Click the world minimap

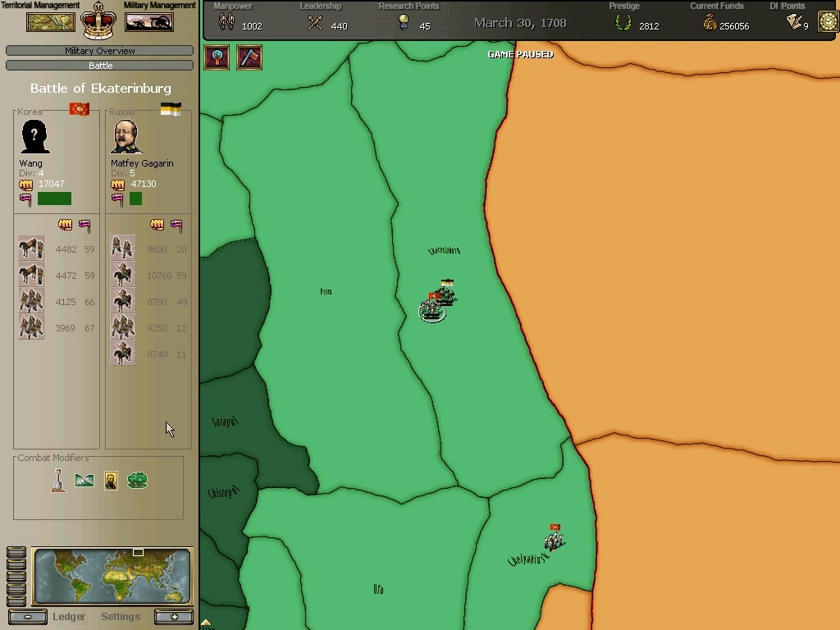pos(112,576)
